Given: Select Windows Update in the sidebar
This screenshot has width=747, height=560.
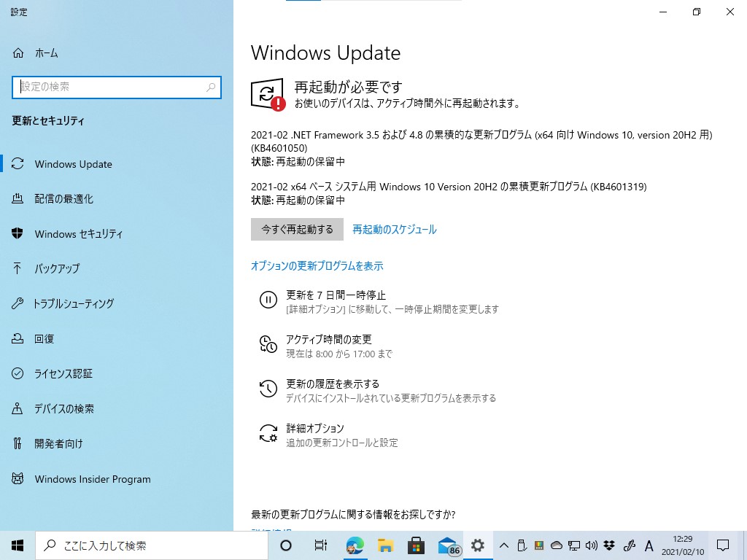Looking at the screenshot, I should (74, 164).
